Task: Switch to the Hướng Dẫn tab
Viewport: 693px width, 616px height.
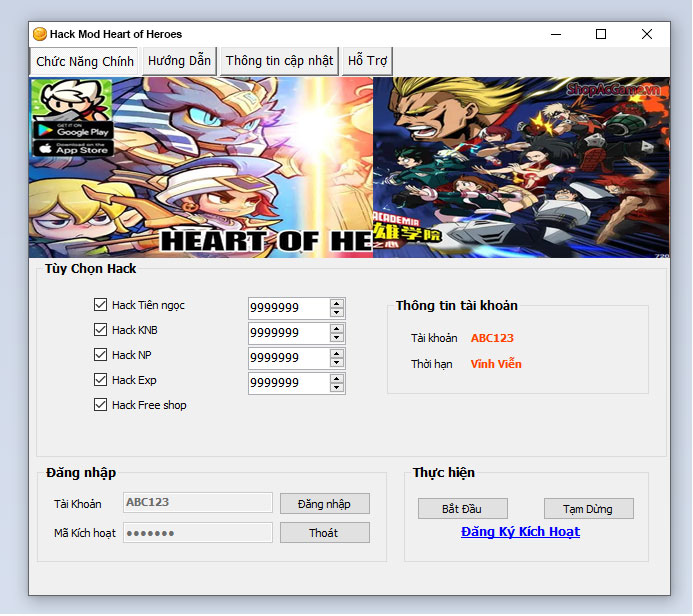Action: [179, 61]
